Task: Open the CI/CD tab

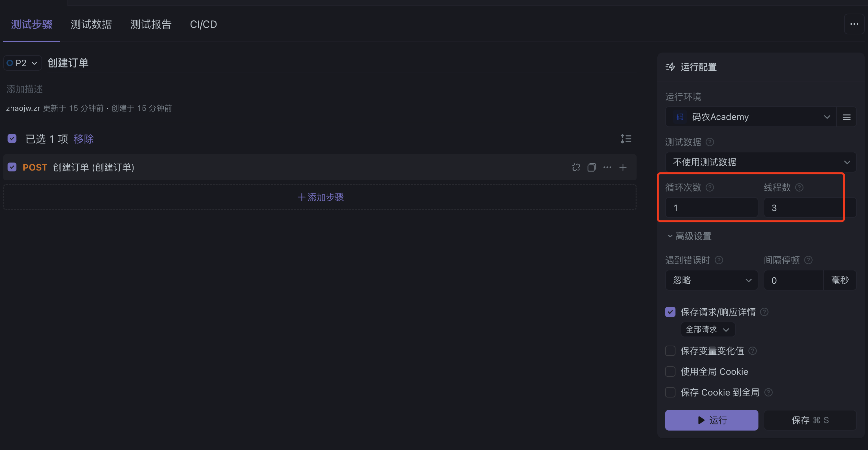Action: 204,24
